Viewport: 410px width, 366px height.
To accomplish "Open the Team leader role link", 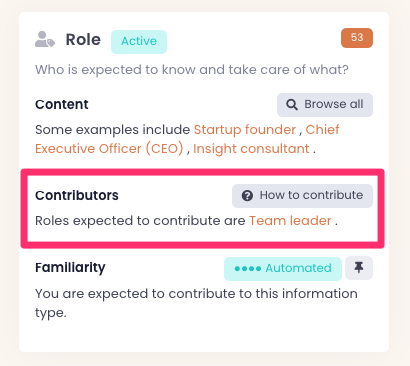I will (290, 221).
